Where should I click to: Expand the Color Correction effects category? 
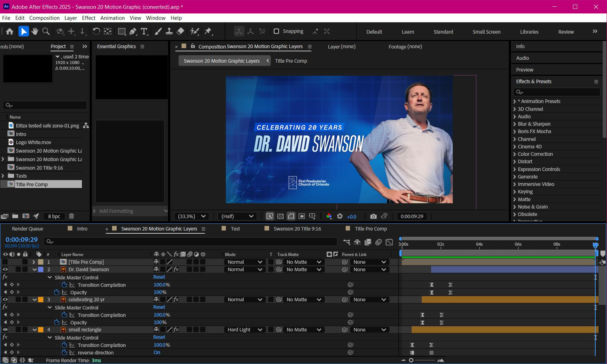coord(514,154)
